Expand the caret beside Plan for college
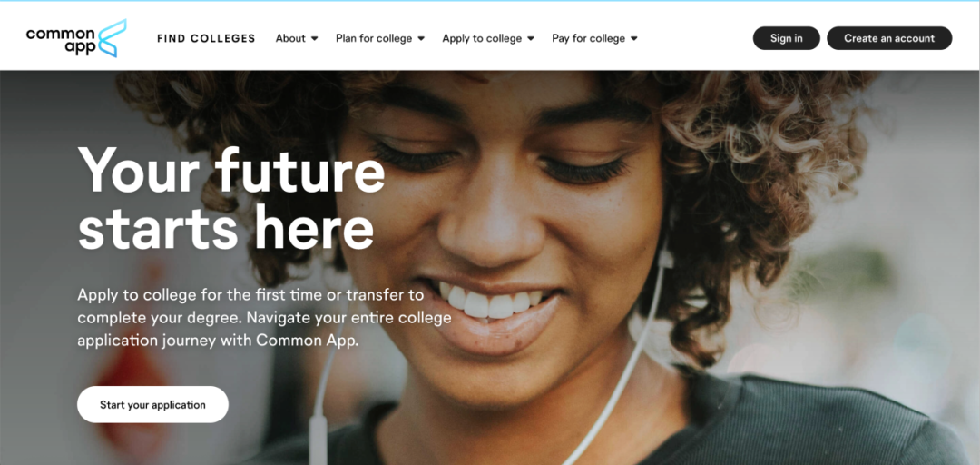The width and height of the screenshot is (980, 465). [421, 39]
